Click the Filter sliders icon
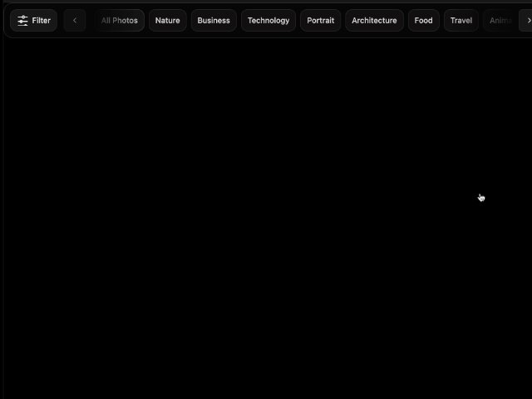 pyautogui.click(x=22, y=21)
